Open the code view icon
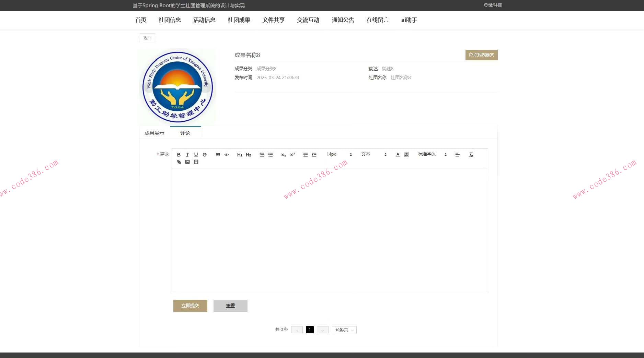This screenshot has height=358, width=644. pyautogui.click(x=227, y=155)
